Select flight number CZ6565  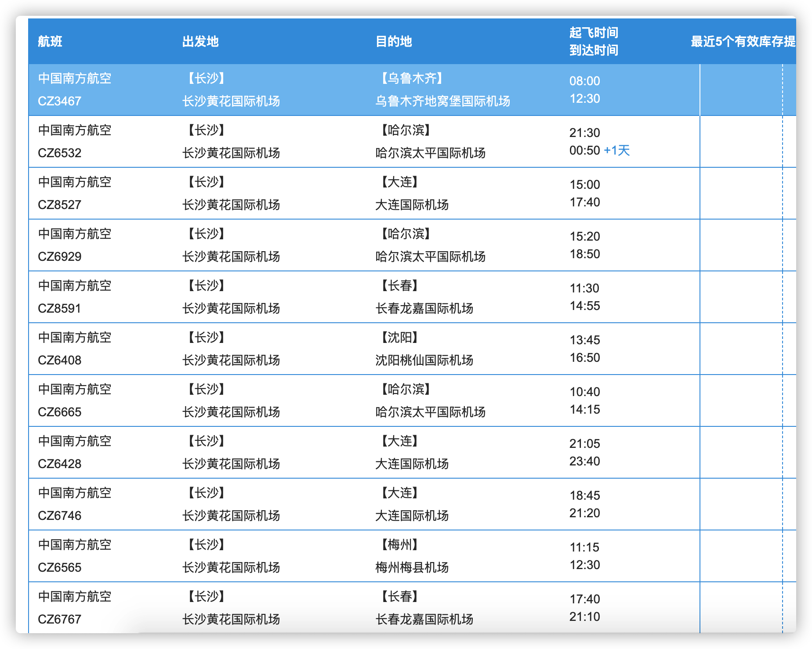point(60,567)
